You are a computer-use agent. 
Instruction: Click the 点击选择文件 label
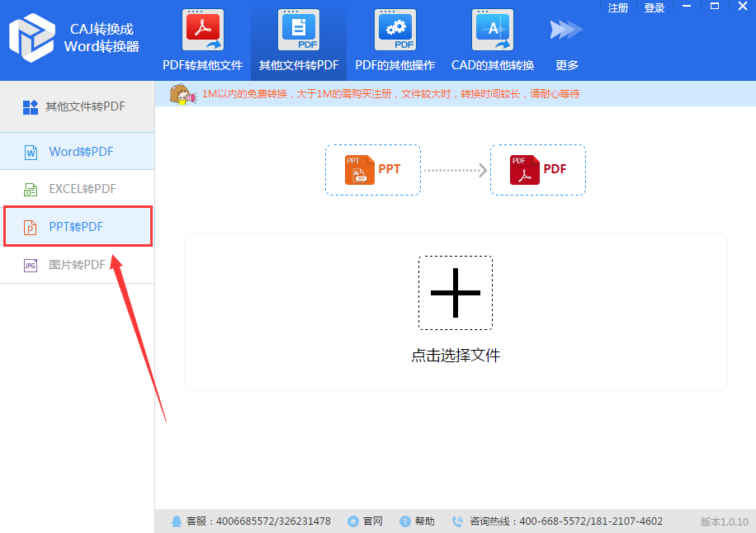[455, 356]
